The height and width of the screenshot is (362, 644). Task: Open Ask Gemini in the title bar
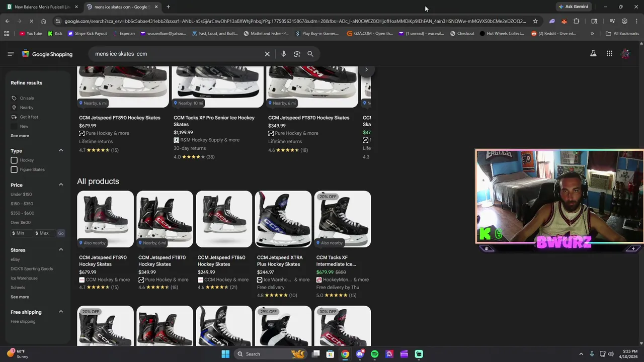573,7
